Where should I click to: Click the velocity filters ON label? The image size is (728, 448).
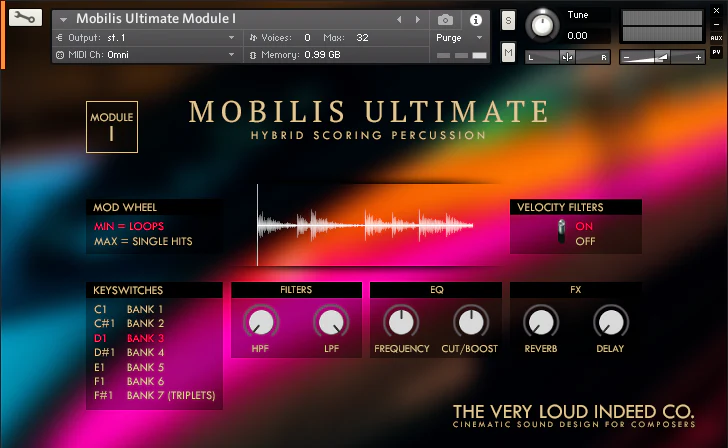coord(584,226)
